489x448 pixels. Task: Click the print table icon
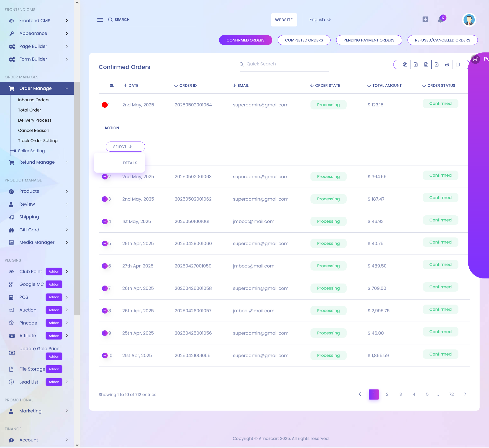point(447,65)
